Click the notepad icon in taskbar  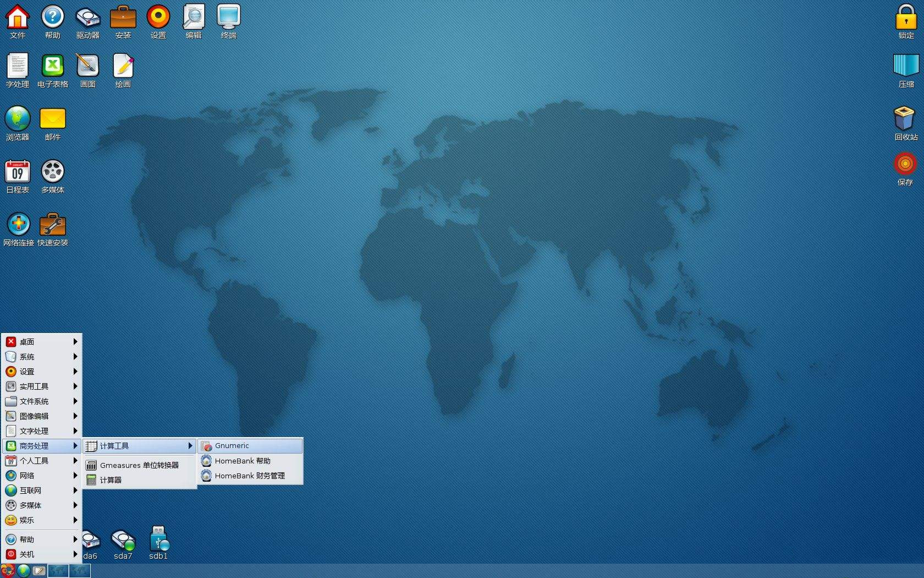(x=39, y=571)
